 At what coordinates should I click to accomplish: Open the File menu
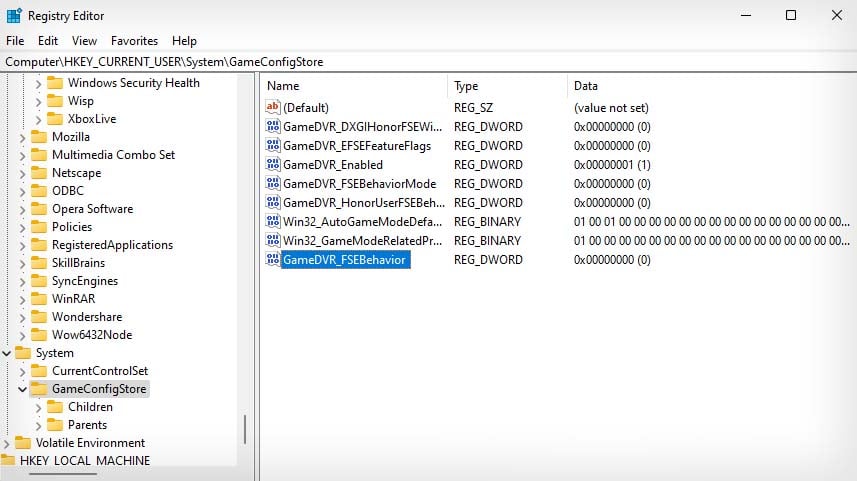coord(15,41)
